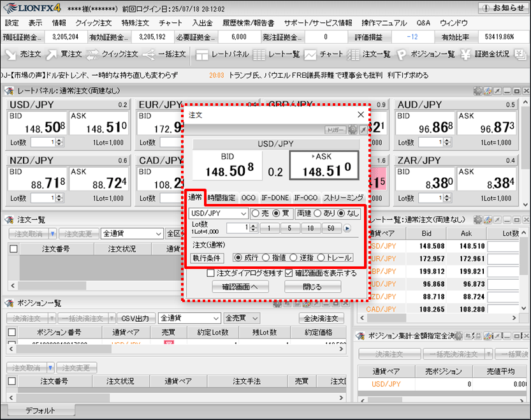Expand the 全売買 dropdown in position list
Image resolution: width=531 pixels, height=420 pixels.
point(242,317)
